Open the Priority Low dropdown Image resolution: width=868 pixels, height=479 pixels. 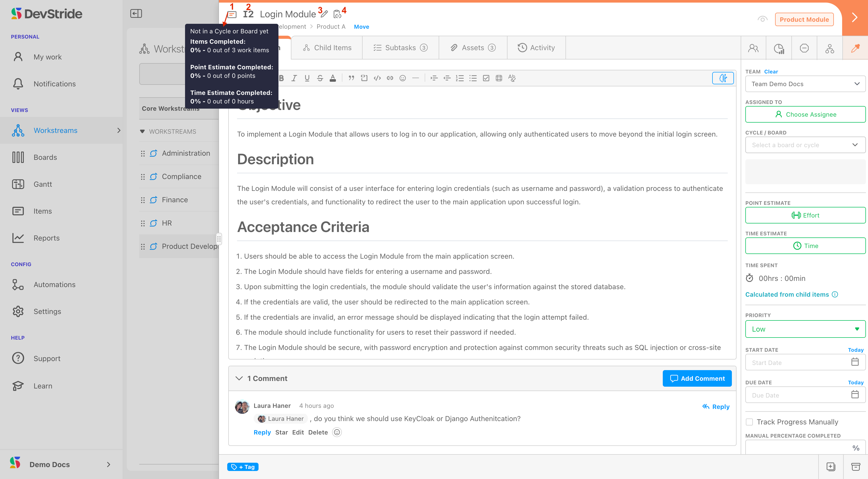coord(805,329)
